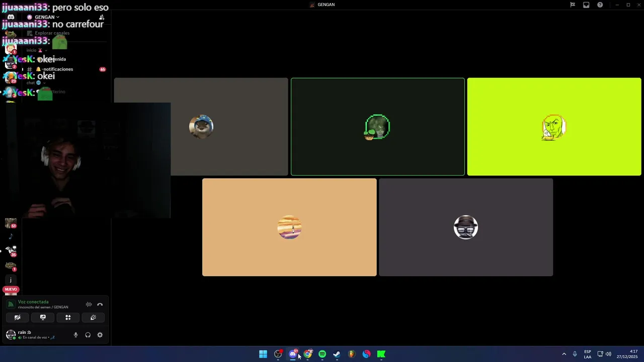Viewport: 644px width, 362px height.
Task: Toggle camera in voice panel
Action: point(17,317)
